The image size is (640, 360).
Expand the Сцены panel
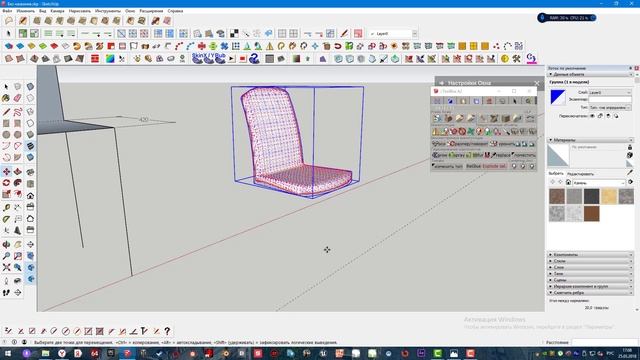click(x=590, y=280)
